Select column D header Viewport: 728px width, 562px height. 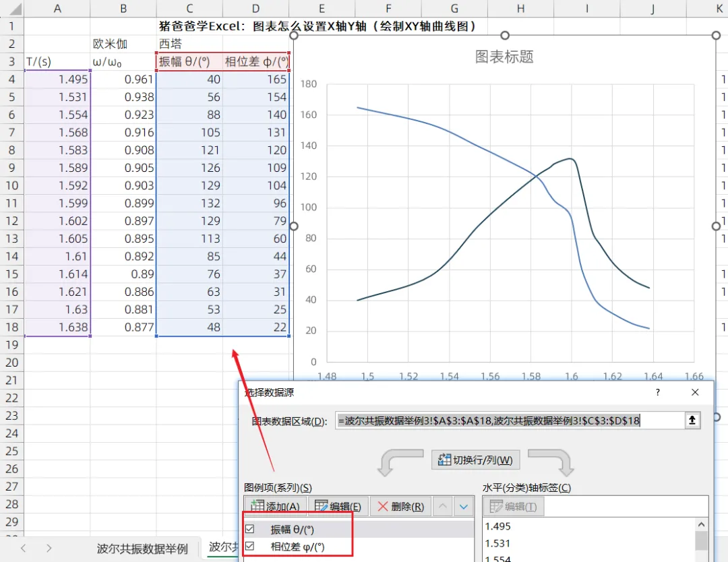coord(256,8)
